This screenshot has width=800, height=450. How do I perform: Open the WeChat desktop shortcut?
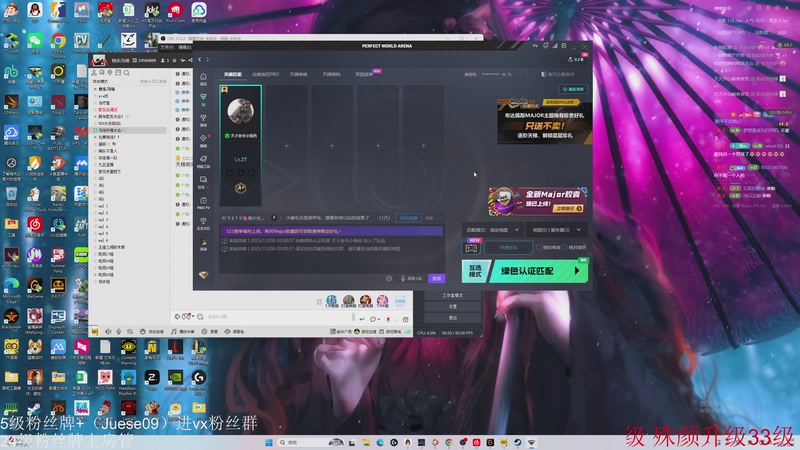35,43
